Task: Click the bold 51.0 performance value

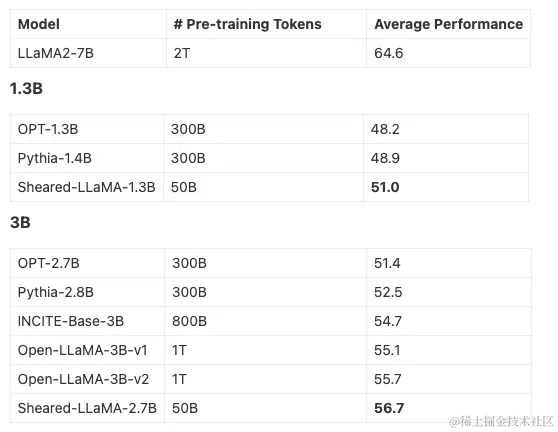Action: click(x=385, y=187)
